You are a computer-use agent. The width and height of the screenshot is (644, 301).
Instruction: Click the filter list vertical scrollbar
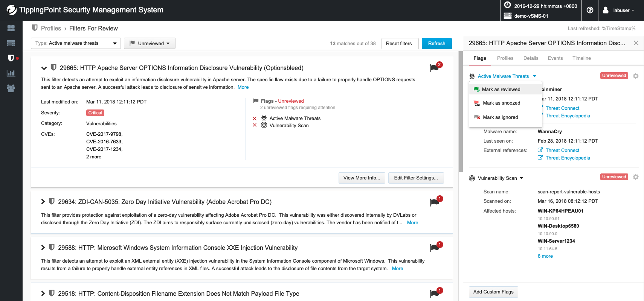pos(460,112)
